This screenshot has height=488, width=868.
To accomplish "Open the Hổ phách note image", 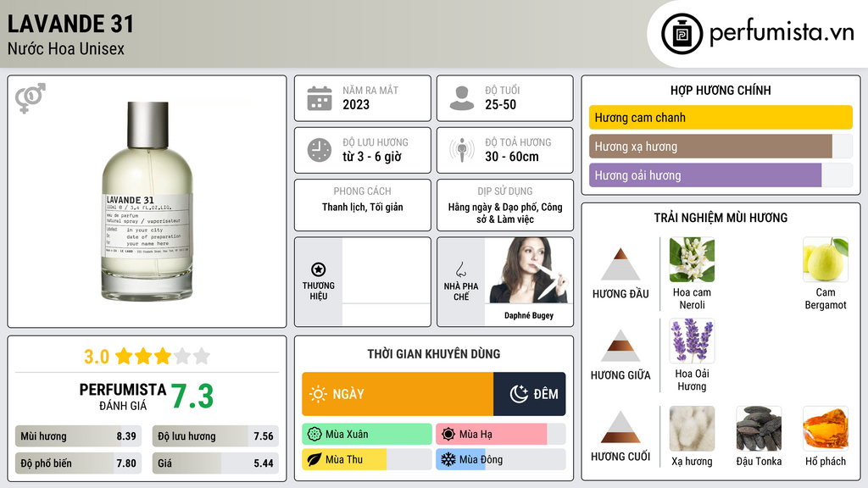I will coord(826,429).
